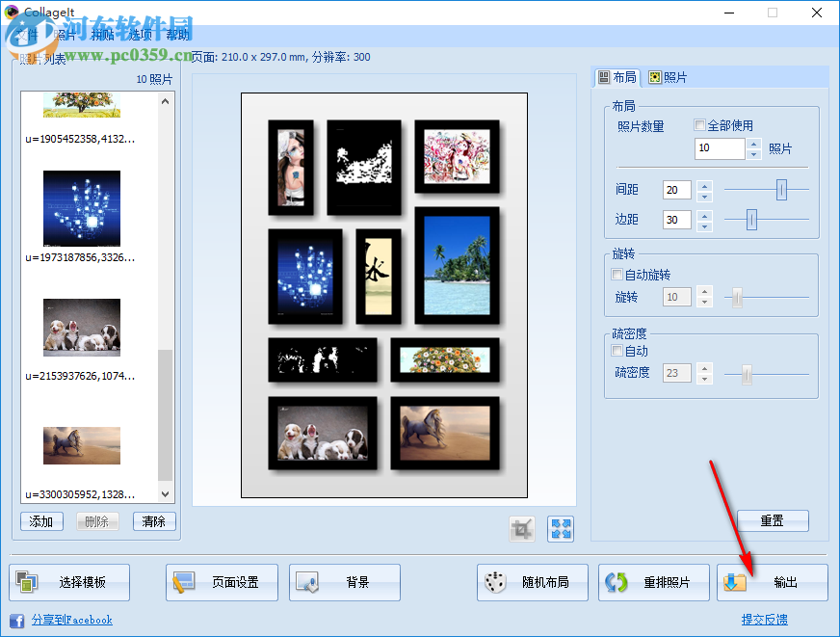This screenshot has height=637, width=840.
Task: Click the fit-to-page arrows icon
Action: coord(560,528)
